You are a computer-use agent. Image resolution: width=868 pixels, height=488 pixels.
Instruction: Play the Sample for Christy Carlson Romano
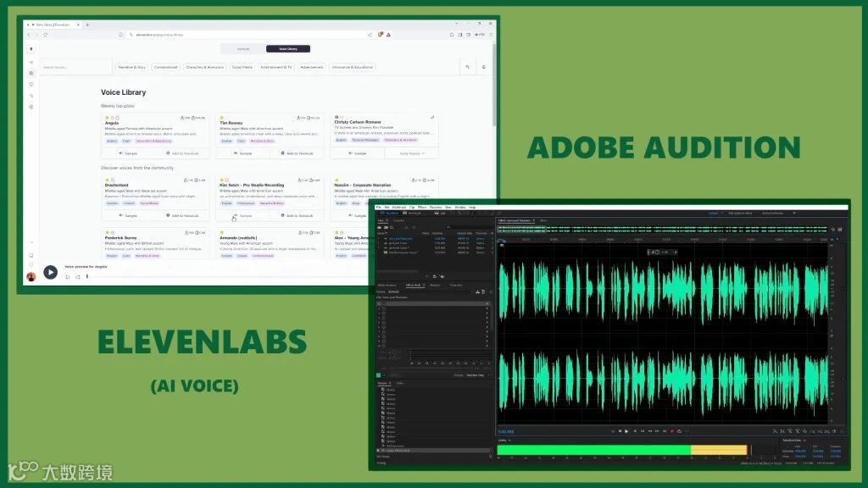[x=358, y=153]
